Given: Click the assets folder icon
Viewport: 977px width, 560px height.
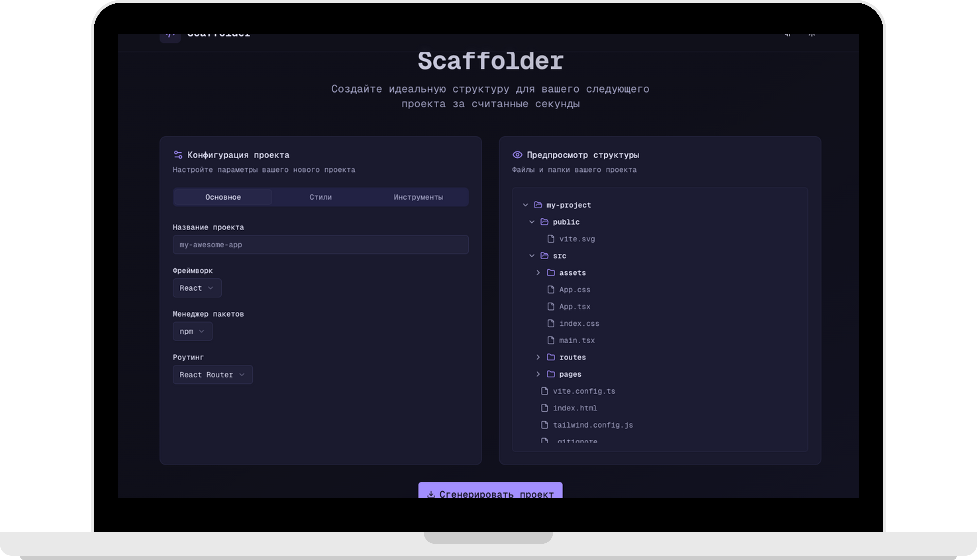Looking at the screenshot, I should [551, 273].
